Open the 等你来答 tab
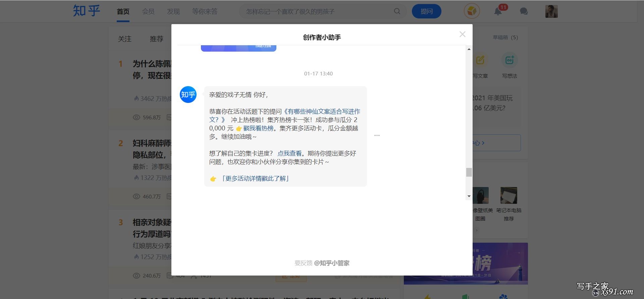 (x=205, y=11)
